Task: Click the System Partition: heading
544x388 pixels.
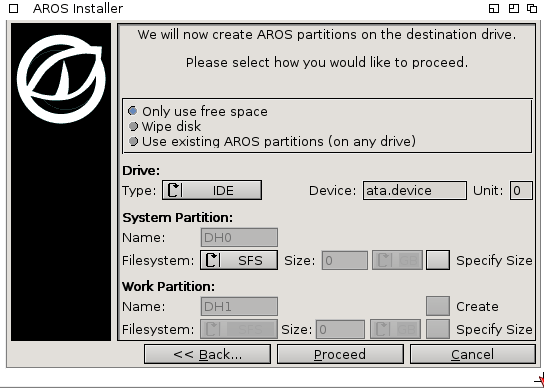Action: [177, 218]
